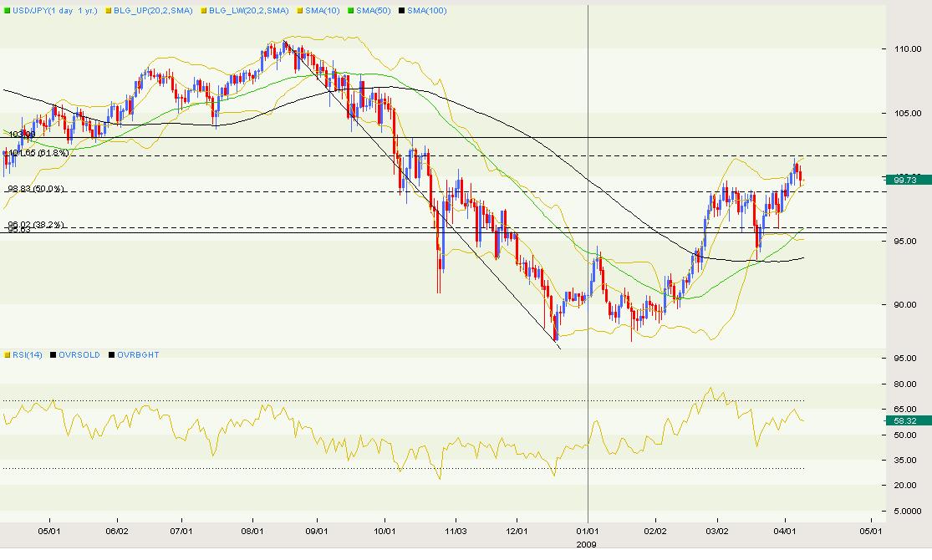Select the SMA(10) legend label
Viewport: 932px width, 560px height.
pyautogui.click(x=322, y=11)
